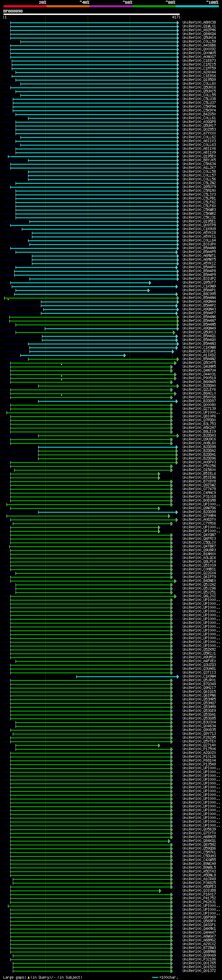Viewport: 222px width, 980px height.
Task: Select label UniRef100_A4S6B6
Action: pyautogui.click(x=199, y=45)
